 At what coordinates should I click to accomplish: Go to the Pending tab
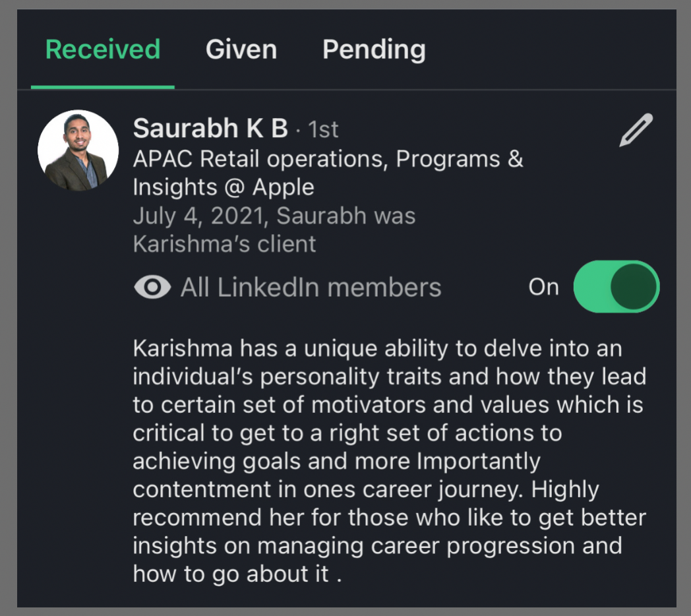374,49
